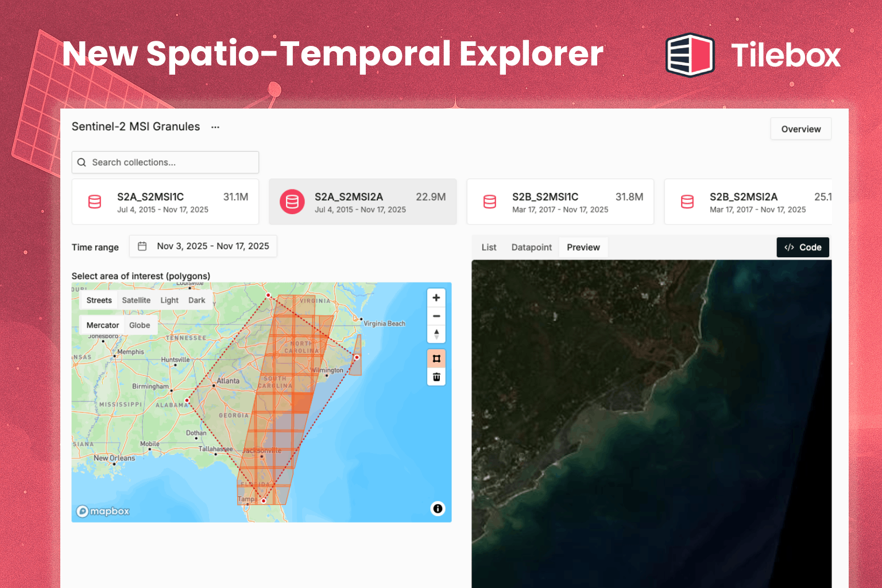
Task: Click the S2A_S2MSI1C database icon
Action: (95, 202)
